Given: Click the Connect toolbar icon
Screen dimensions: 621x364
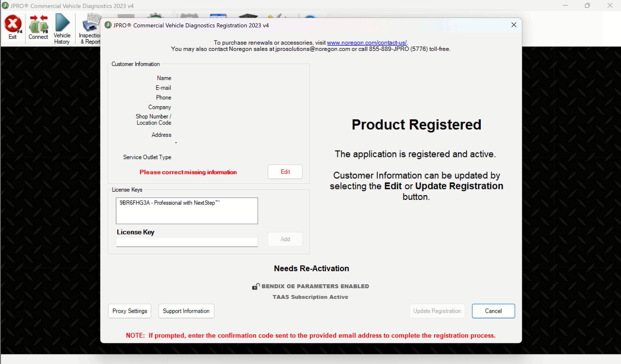Looking at the screenshot, I should 38,27.
